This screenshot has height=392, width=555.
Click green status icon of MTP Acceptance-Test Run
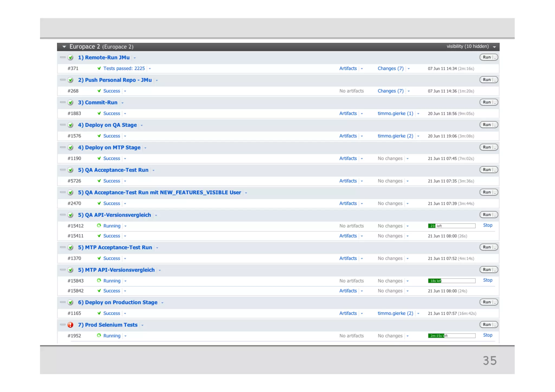(70, 247)
